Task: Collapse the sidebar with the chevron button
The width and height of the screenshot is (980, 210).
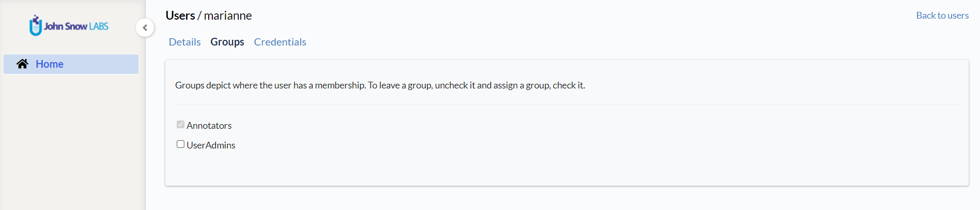Action: click(x=145, y=27)
